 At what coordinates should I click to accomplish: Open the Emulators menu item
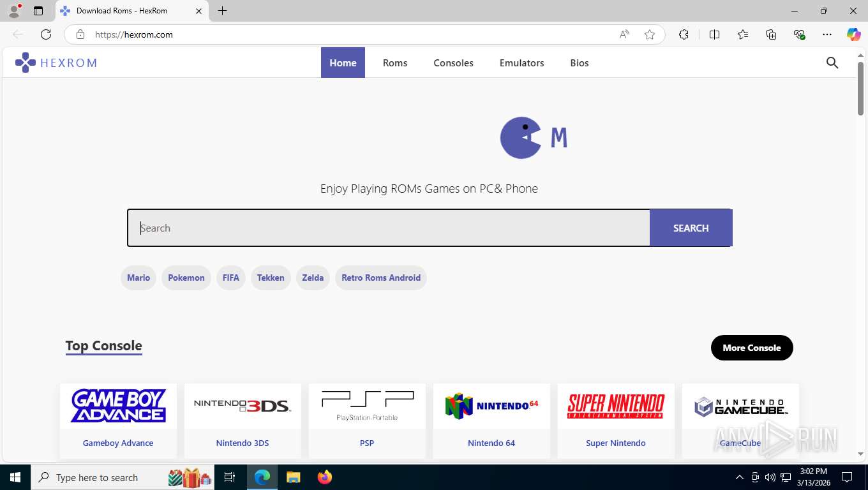pos(521,63)
